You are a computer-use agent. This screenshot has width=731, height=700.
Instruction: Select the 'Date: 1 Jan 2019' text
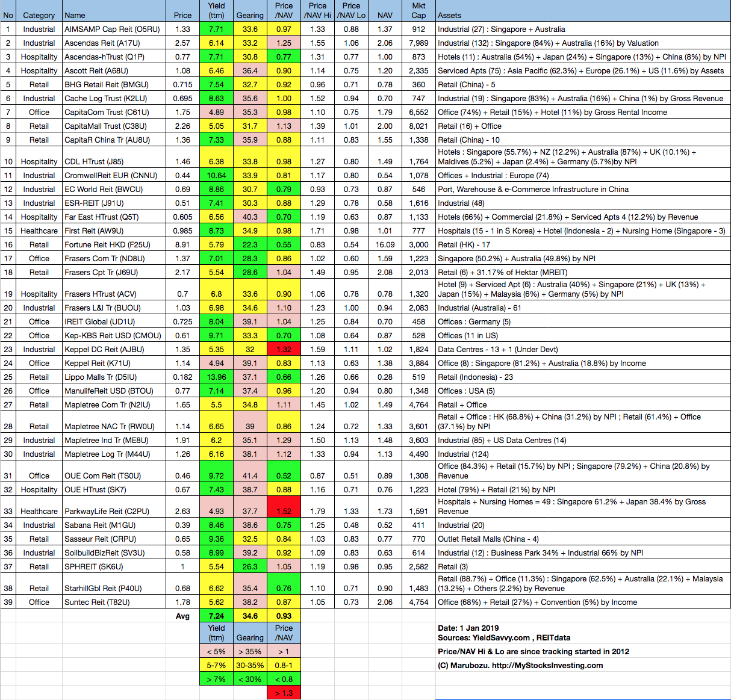coord(468,628)
